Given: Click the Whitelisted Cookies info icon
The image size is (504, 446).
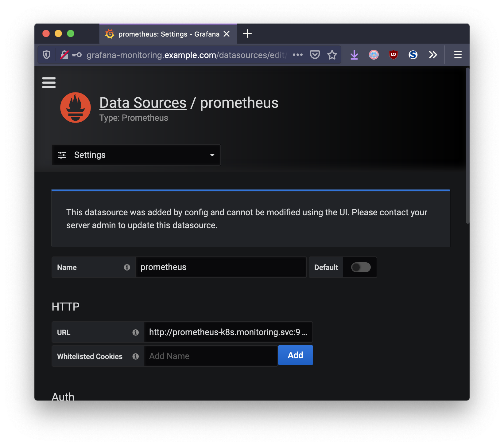Looking at the screenshot, I should coord(135,356).
